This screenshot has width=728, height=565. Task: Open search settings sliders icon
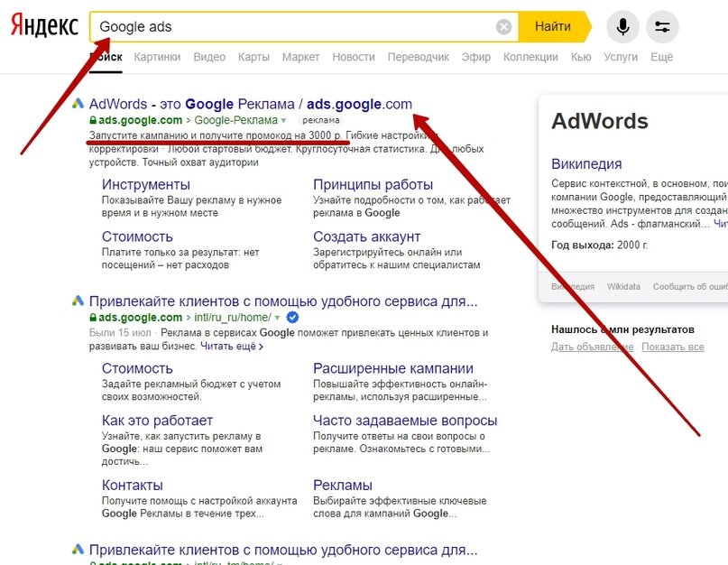[x=662, y=27]
